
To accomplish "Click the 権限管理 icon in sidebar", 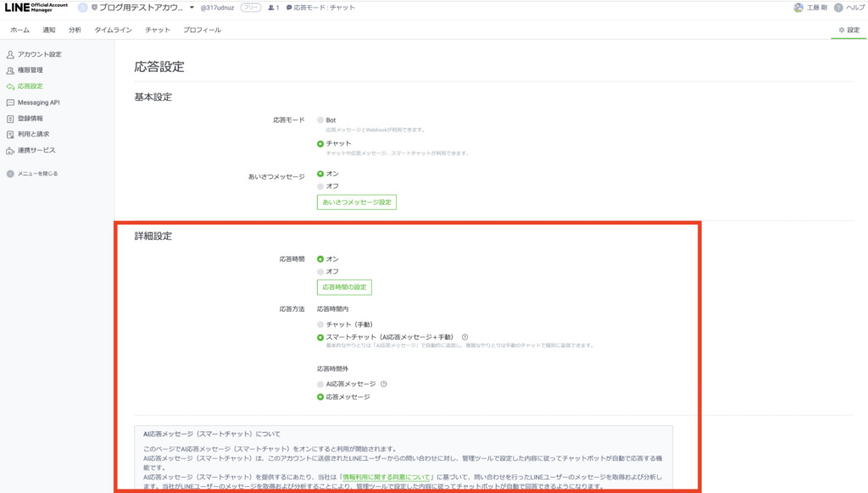I will 10,70.
